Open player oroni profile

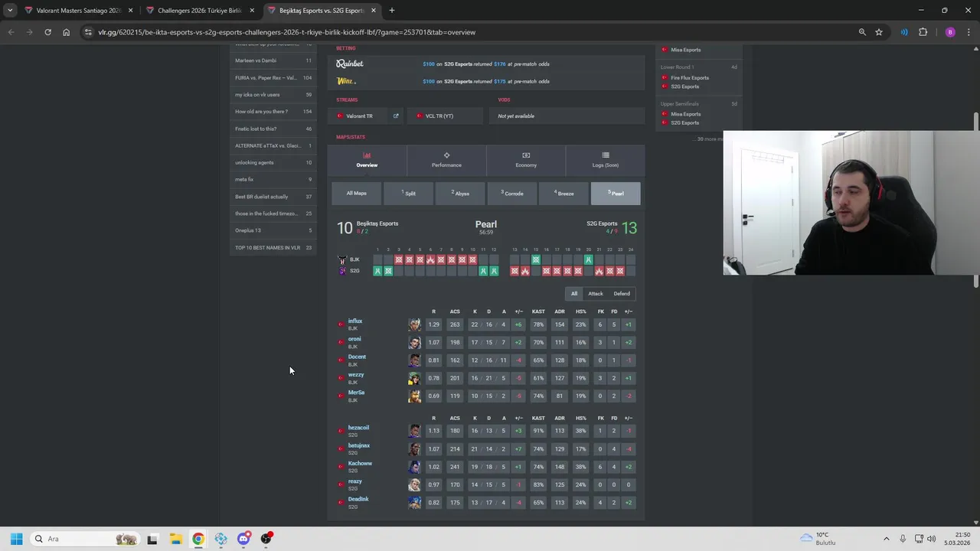coord(354,339)
